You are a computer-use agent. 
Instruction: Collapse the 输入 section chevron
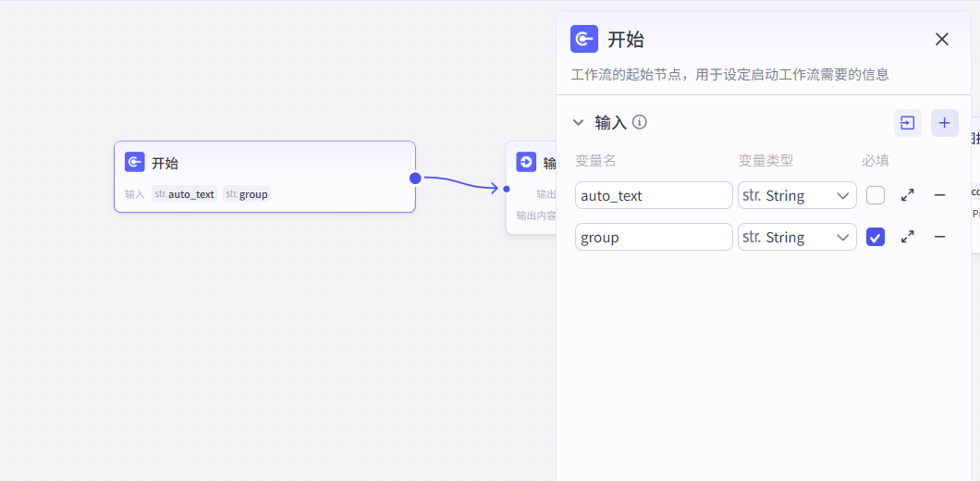(x=579, y=122)
